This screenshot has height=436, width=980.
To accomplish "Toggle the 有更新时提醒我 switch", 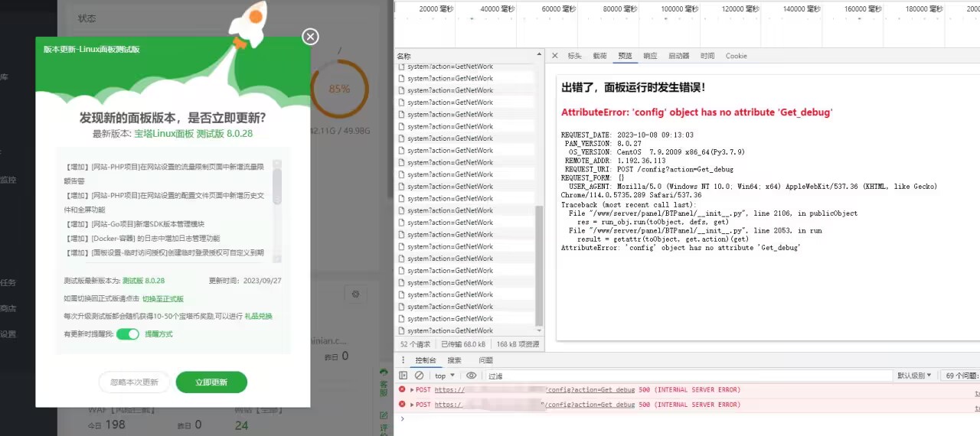I will pos(128,334).
